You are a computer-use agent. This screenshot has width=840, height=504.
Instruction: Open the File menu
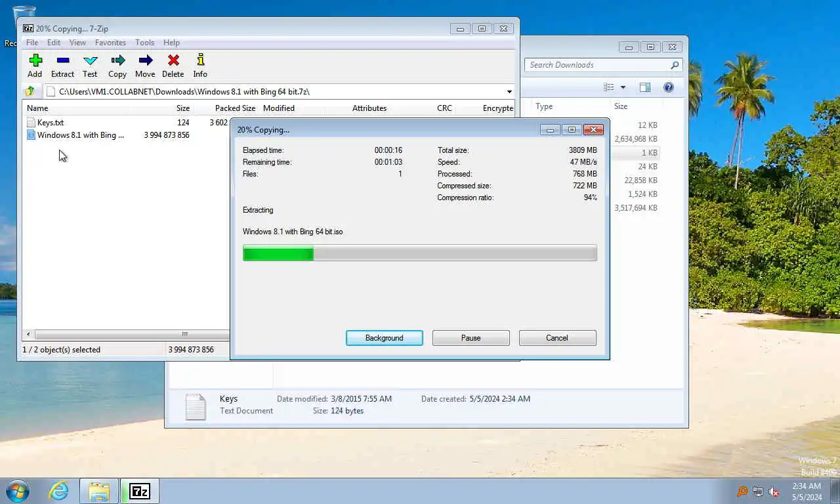(x=31, y=43)
